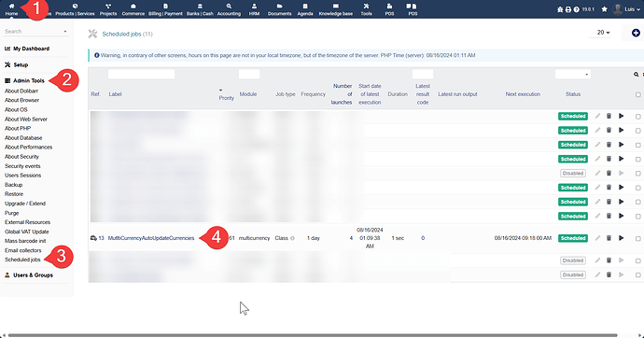Click the horizontal scrollbar at the bottom
This screenshot has width=644, height=338.
click(x=312, y=335)
